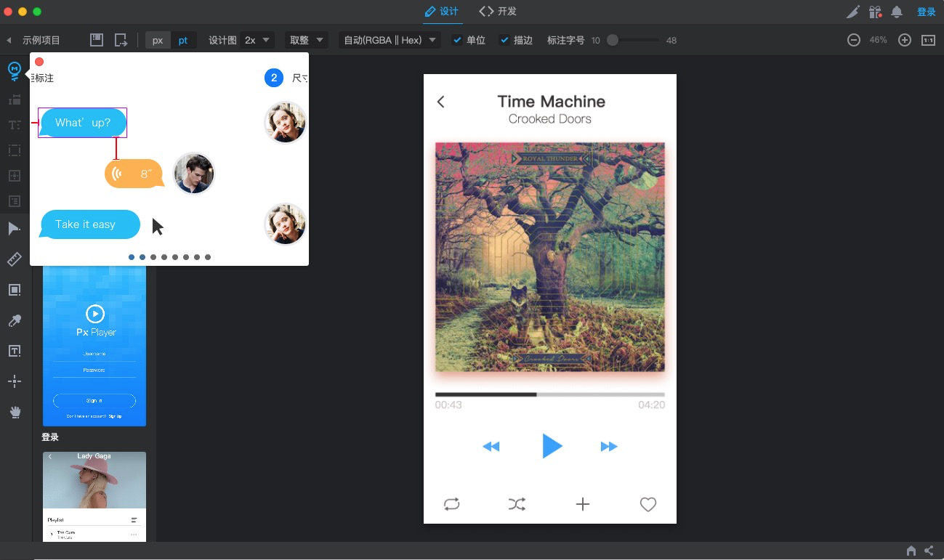Screen dimensions: 944x560
Task: Open the 取整 rounding dropdown
Action: (x=305, y=40)
